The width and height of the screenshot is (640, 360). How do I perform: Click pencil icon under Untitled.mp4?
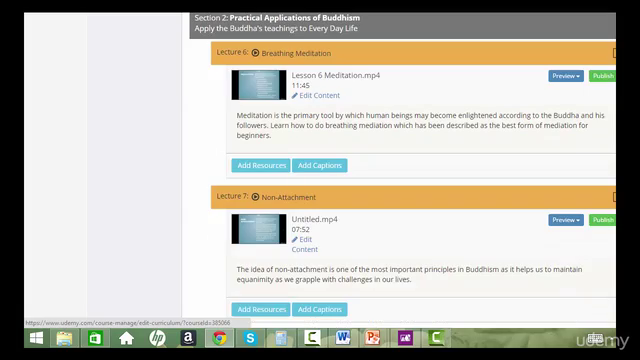[294, 240]
